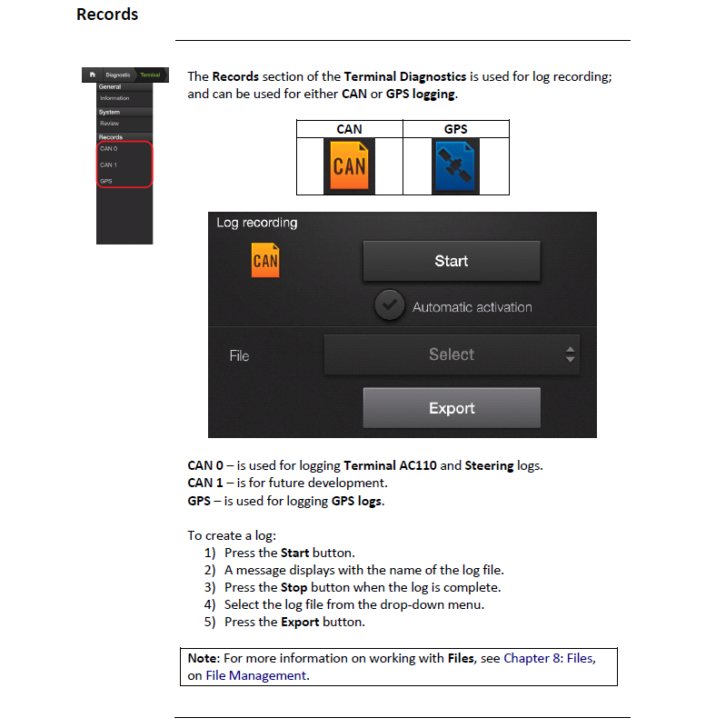706x728 pixels.
Task: Click the Records section header in sidebar
Action: tap(111, 137)
